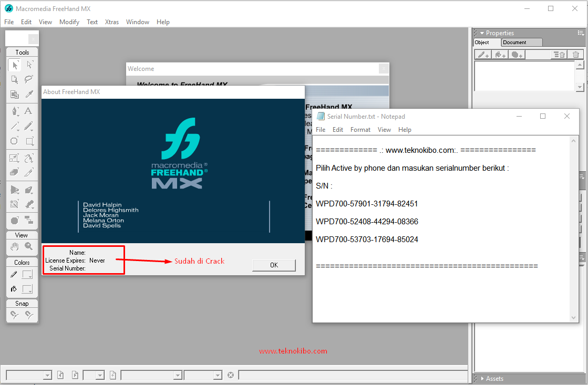Open the page number dropdown
Screen dimensions: 588x385
(x=100, y=375)
